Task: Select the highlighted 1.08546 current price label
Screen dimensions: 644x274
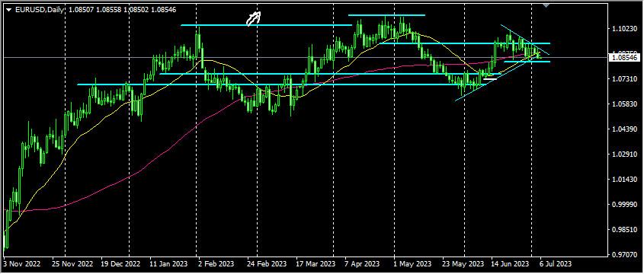Action: (x=624, y=58)
